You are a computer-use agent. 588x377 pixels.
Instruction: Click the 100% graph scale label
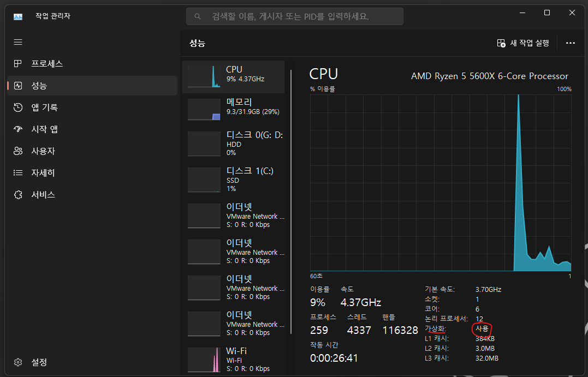pyautogui.click(x=564, y=89)
